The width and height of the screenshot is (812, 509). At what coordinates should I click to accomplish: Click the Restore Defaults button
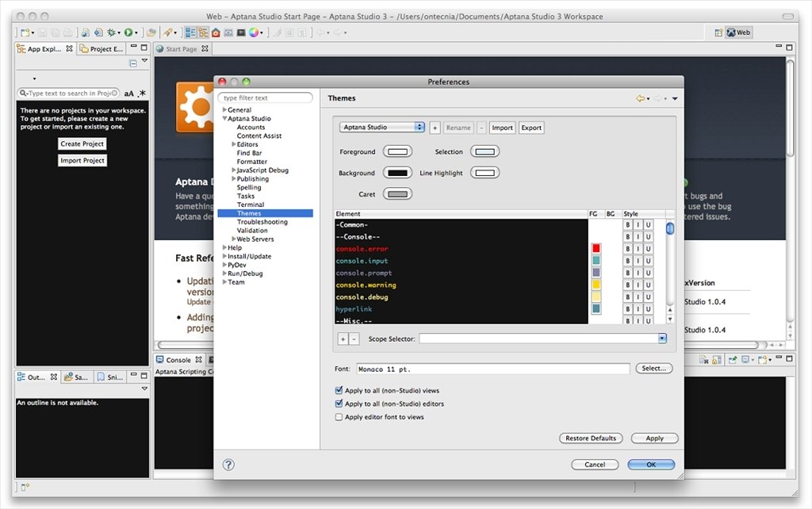(591, 438)
